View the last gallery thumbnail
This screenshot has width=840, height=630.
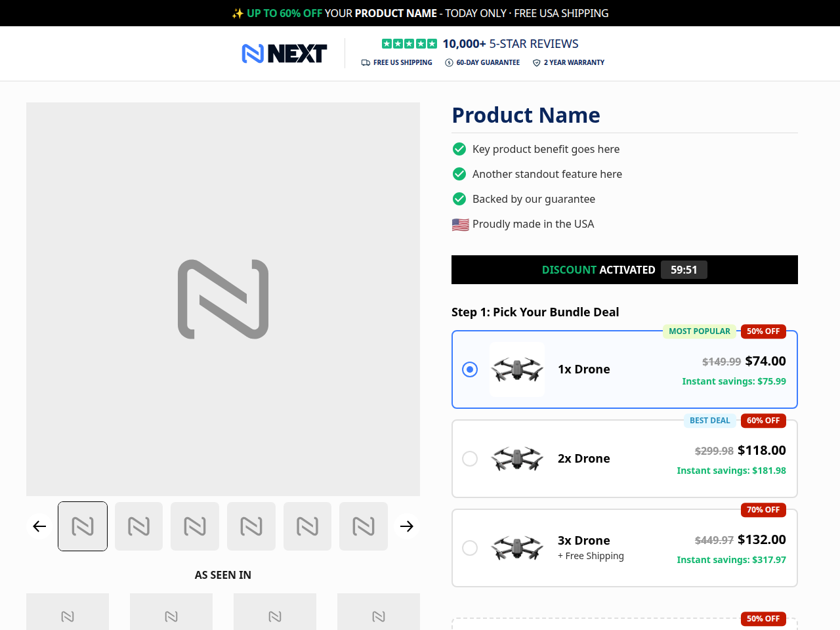coord(364,526)
